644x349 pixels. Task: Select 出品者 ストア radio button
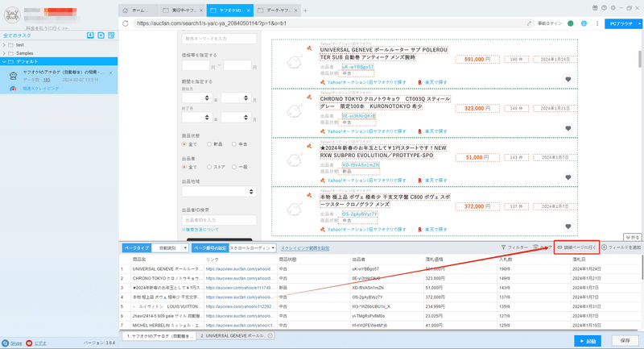coord(209,167)
